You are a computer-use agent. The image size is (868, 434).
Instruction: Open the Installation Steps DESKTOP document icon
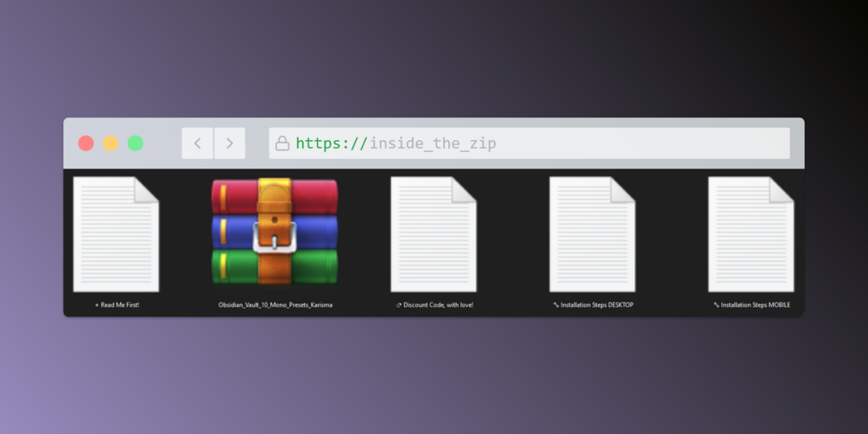click(592, 234)
